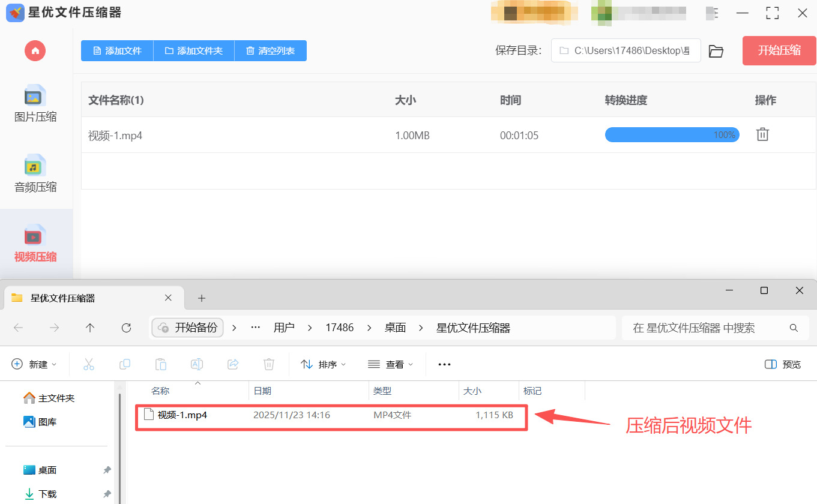Go forward in File Explorer

point(55,328)
